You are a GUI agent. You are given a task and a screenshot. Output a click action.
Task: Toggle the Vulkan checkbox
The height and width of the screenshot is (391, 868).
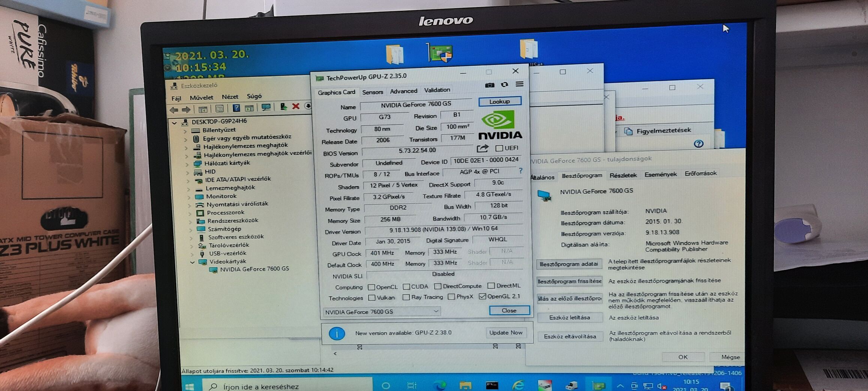[372, 298]
